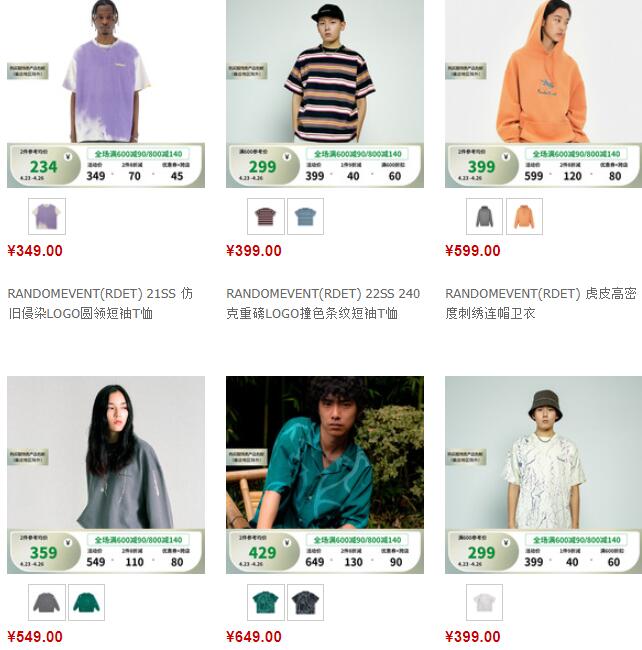Click the ¥649.00 price of teal shirt

click(254, 637)
